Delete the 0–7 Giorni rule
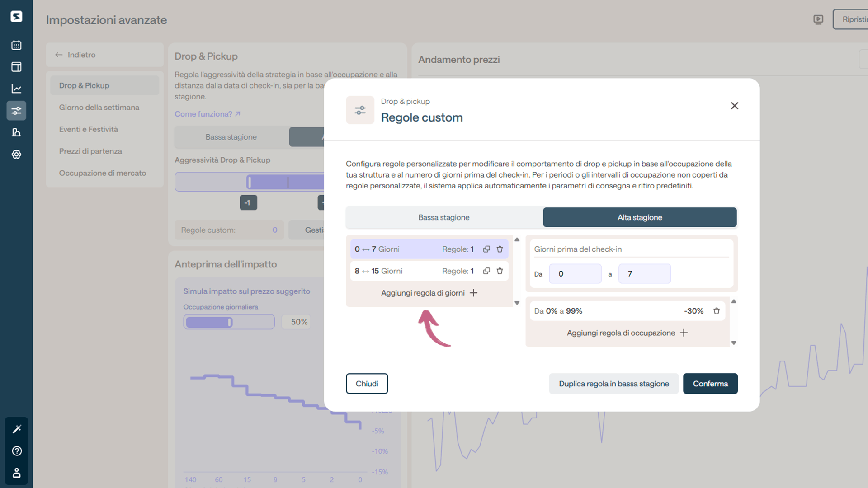Image resolution: width=868 pixels, height=488 pixels. pyautogui.click(x=500, y=249)
